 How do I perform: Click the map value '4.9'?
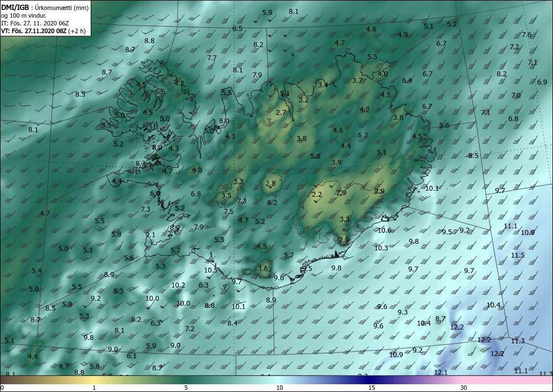pos(403,34)
